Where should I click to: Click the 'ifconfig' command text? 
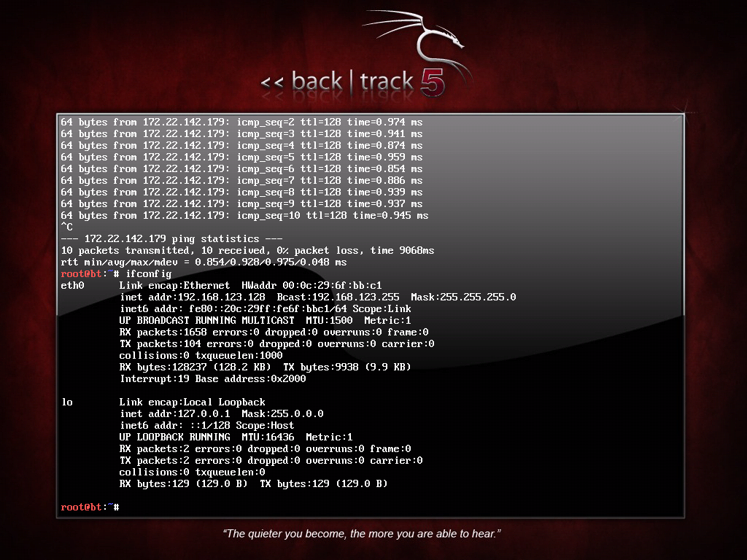click(x=148, y=274)
